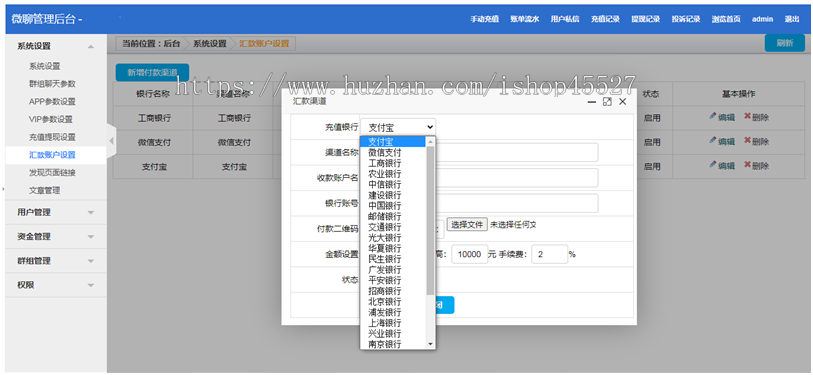Collapse the left sidebar with the arrow handle
Viewport: 813px width, 375px height.
[111, 141]
